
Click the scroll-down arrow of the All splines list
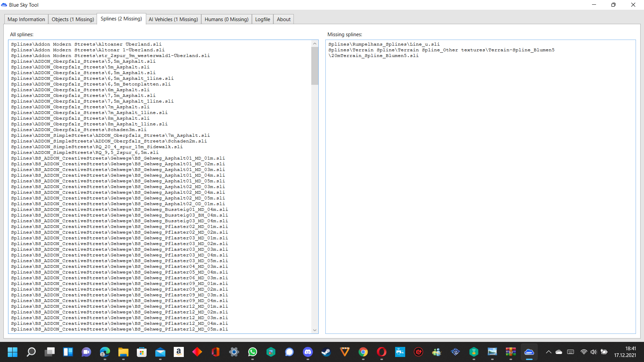click(315, 330)
